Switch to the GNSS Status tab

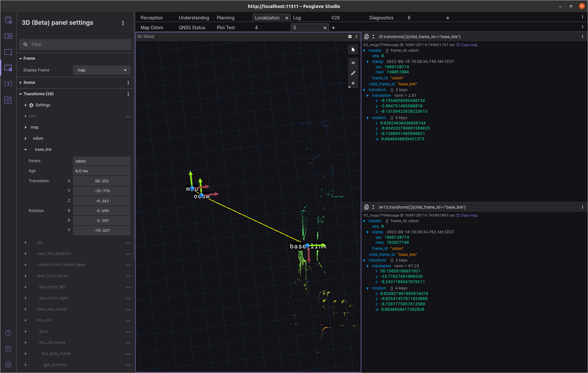pos(192,28)
